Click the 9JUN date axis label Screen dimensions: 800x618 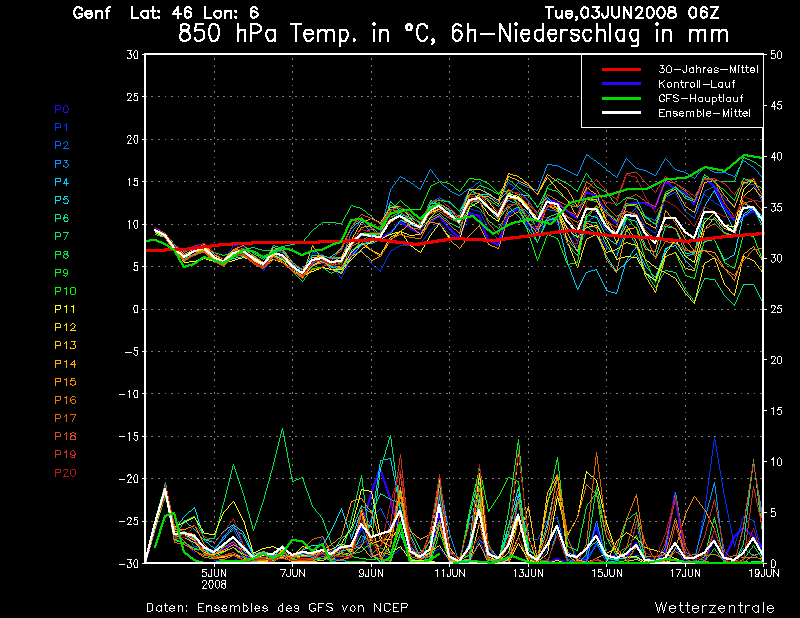(371, 573)
